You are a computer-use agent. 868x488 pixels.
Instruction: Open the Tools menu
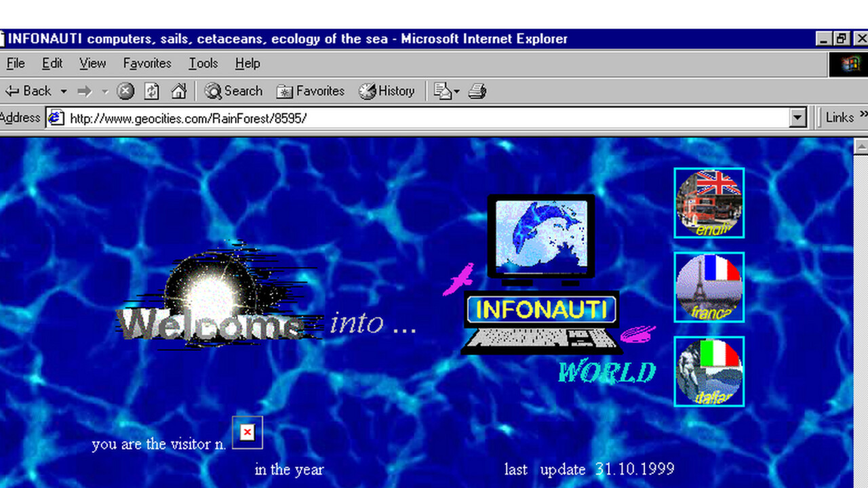click(x=203, y=63)
